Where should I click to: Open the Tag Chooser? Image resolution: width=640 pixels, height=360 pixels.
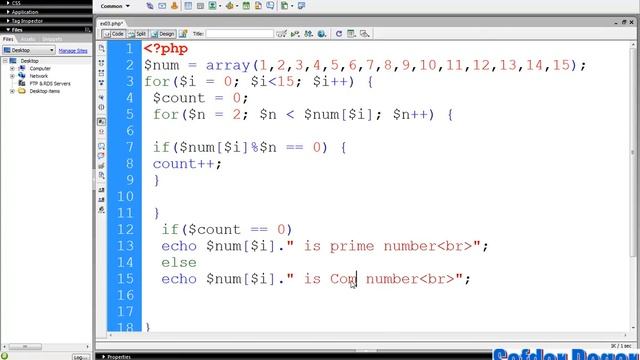pyautogui.click(x=301, y=6)
